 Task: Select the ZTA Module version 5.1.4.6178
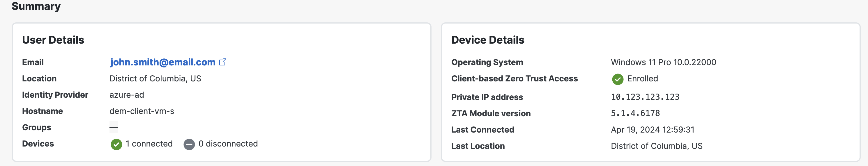coord(636,113)
